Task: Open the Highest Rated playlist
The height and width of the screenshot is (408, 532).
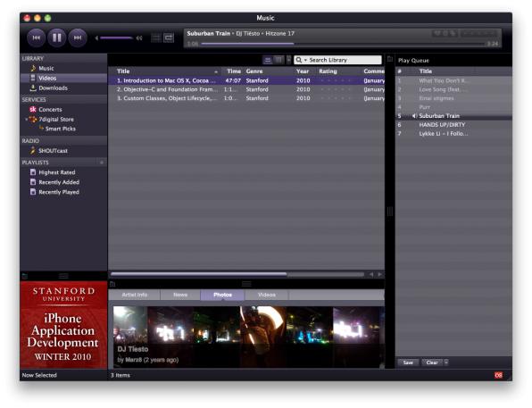Action: pos(56,172)
